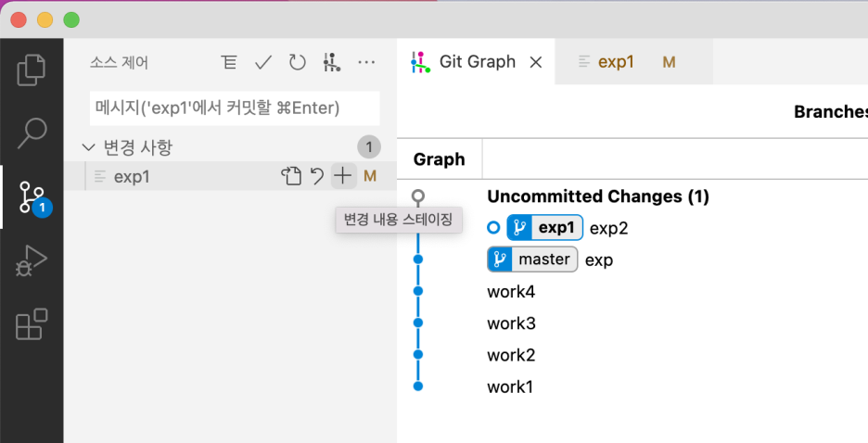
Task: Click the green maximize window button
Action: pos(71,19)
